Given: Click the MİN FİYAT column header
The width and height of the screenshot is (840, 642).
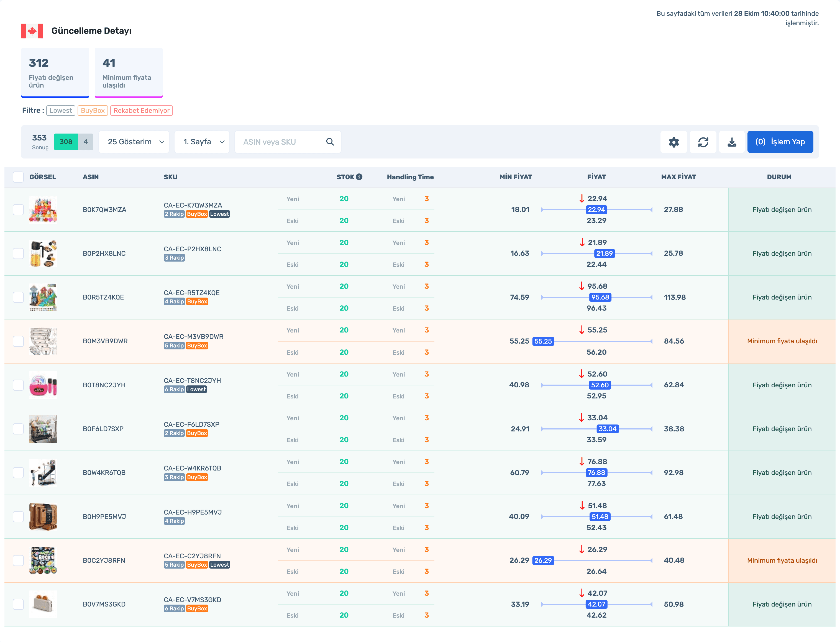Looking at the screenshot, I should pyautogui.click(x=515, y=177).
